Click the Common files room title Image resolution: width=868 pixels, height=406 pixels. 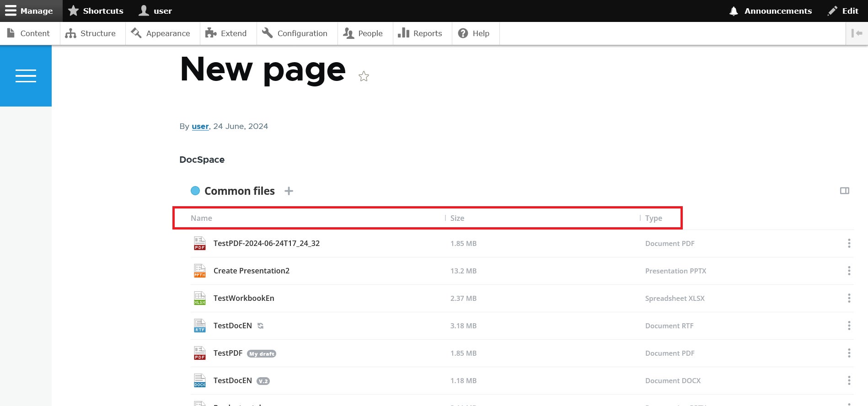pos(240,191)
